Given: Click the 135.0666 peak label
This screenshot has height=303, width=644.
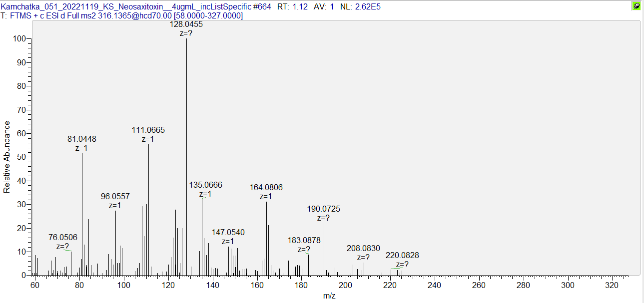Looking at the screenshot, I should [x=205, y=185].
